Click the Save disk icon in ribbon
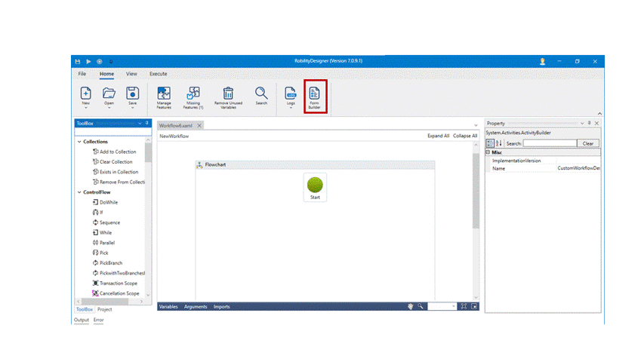Image resolution: width=644 pixels, height=362 pixels. point(132,93)
